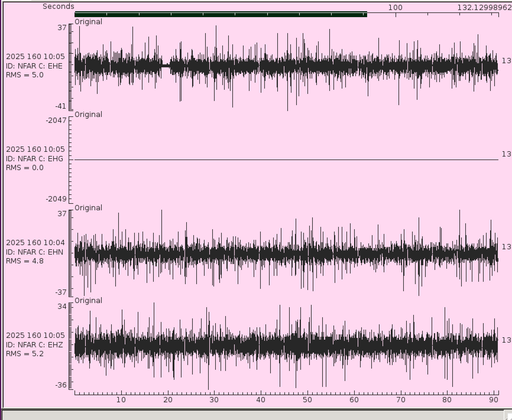512x420 pixels.
Task: Click the '-41' amplitude value of EHE
Action: [x=61, y=106]
